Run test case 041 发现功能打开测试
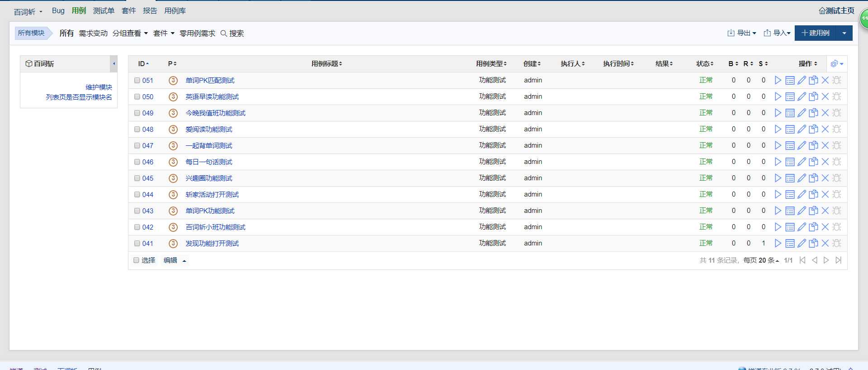 (x=778, y=243)
